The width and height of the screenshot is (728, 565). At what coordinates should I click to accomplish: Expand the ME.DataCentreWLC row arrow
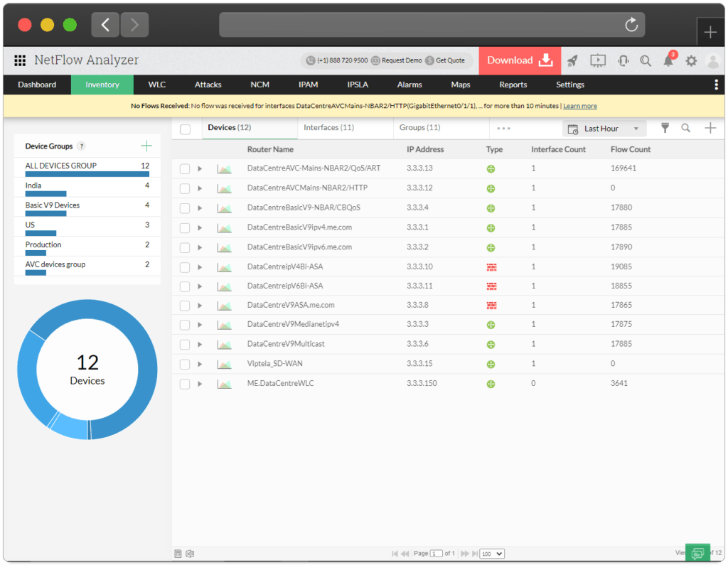200,384
